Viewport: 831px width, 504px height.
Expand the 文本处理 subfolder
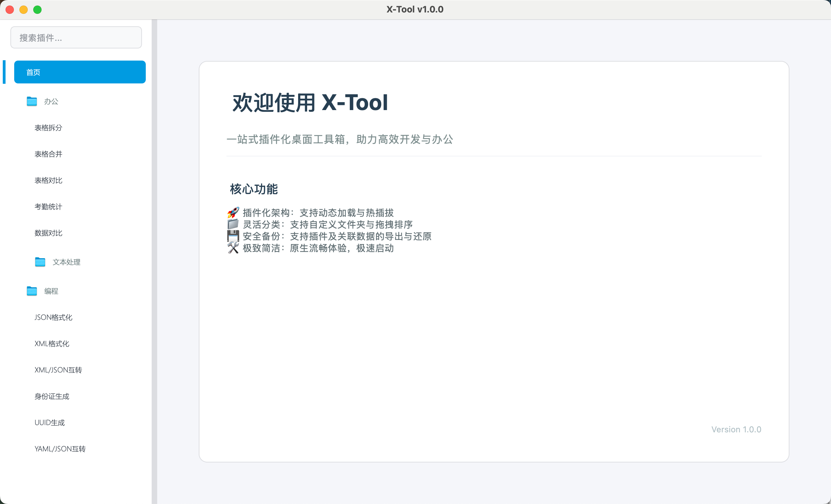tap(66, 262)
